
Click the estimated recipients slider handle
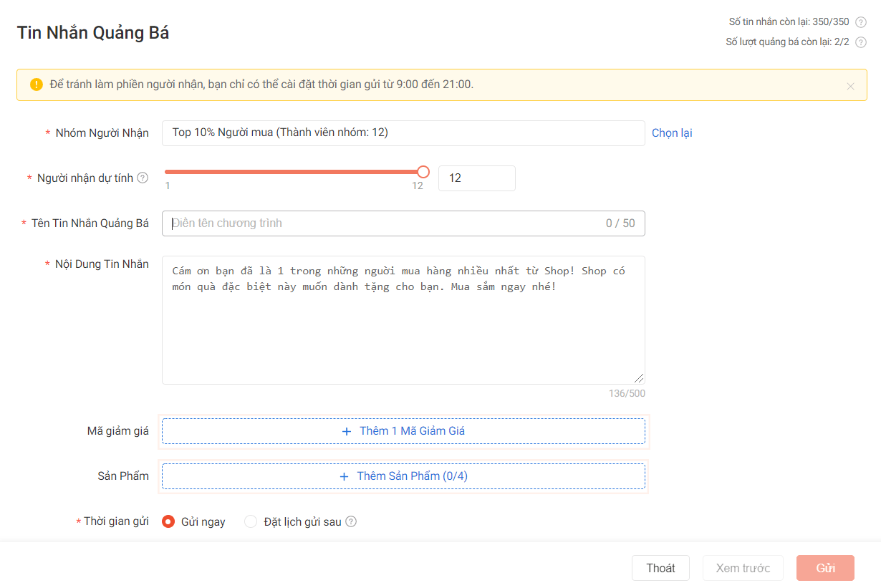(423, 172)
